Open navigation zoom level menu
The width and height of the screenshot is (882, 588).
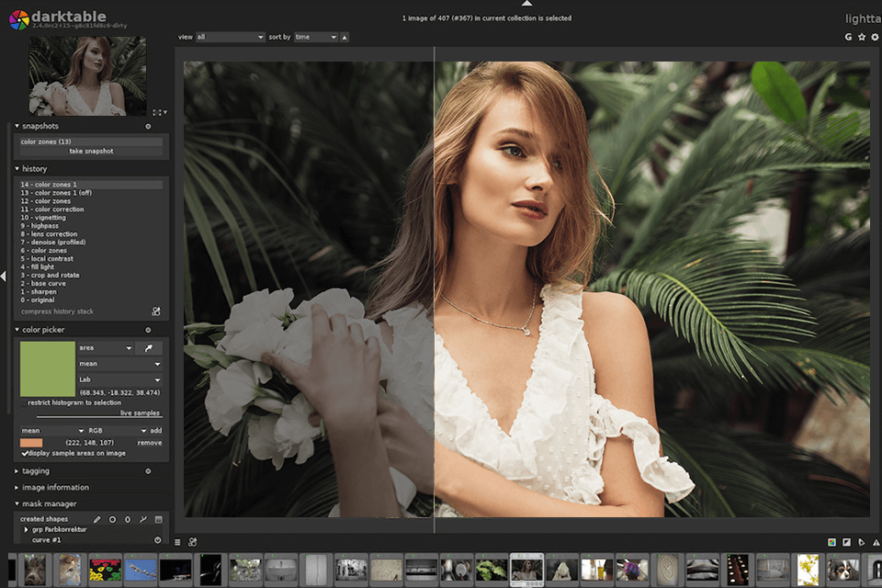pyautogui.click(x=160, y=112)
